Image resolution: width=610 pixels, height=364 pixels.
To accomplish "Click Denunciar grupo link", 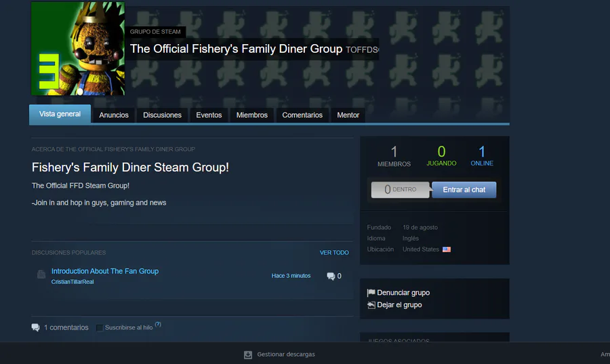I will click(403, 293).
